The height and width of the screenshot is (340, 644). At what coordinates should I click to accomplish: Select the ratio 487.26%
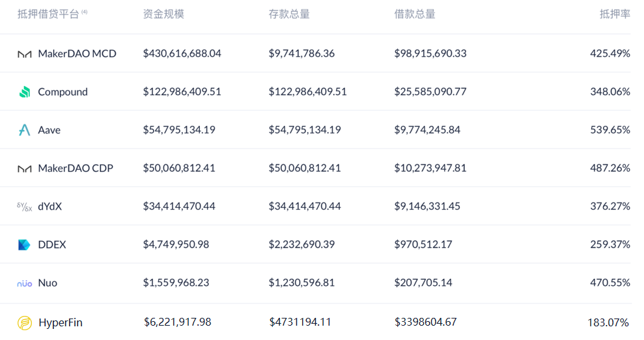tap(610, 168)
